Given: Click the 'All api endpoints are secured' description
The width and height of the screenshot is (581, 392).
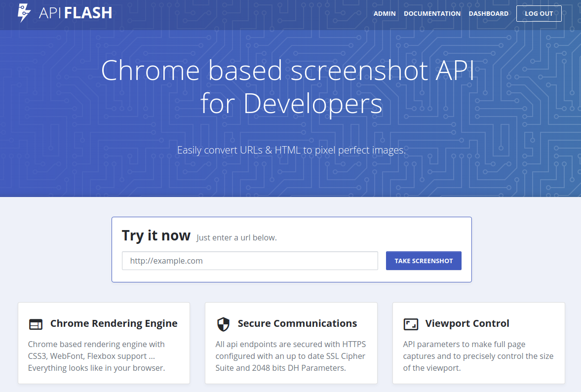Looking at the screenshot, I should point(290,356).
